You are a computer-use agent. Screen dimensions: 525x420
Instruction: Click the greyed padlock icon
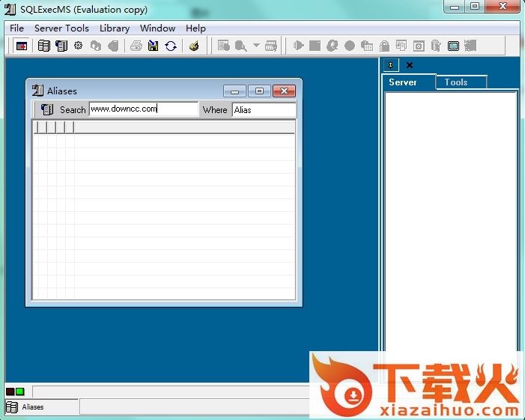click(x=384, y=46)
